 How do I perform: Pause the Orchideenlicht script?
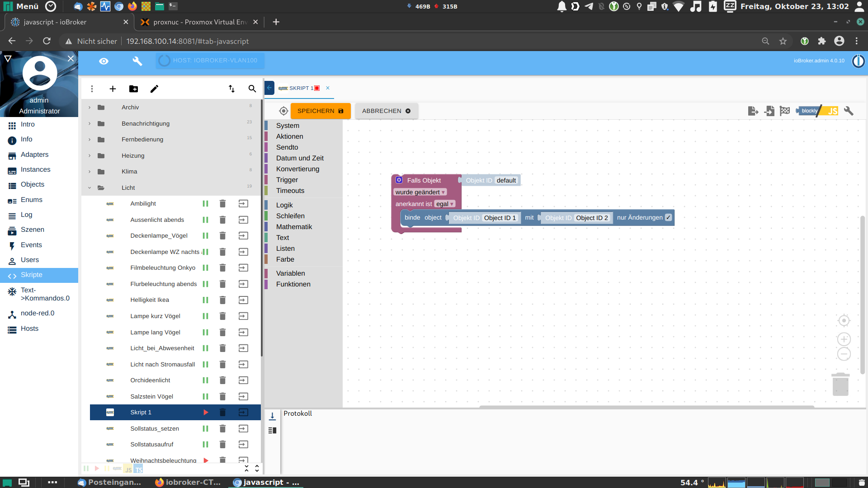tap(205, 380)
